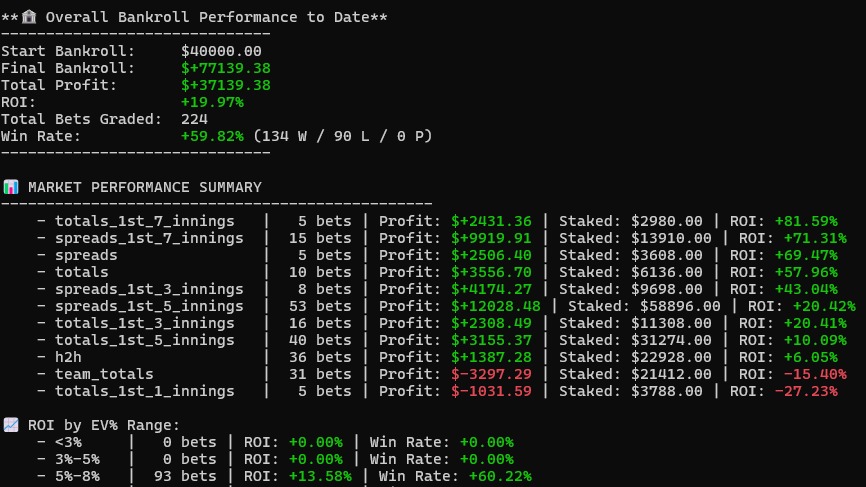The image size is (866, 487).
Task: Click the Final Bankroll value $+77139.38
Action: coord(226,68)
